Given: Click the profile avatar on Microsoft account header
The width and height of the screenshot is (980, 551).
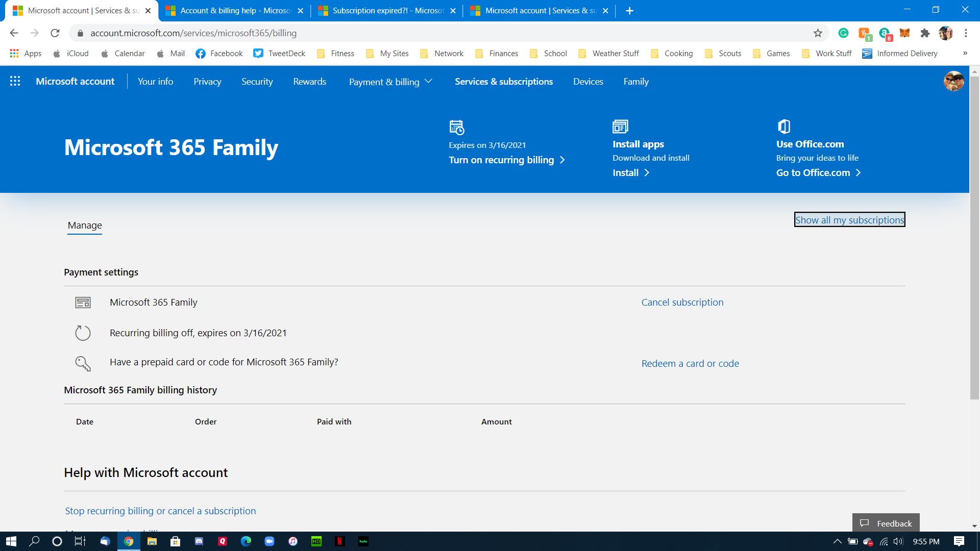Looking at the screenshot, I should [x=953, y=81].
